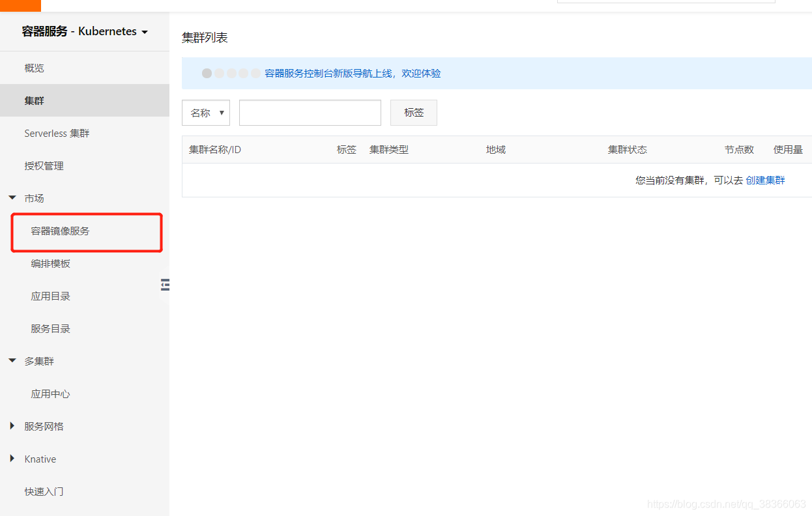Click the orange logo at top left
Image resolution: width=812 pixels, height=516 pixels.
[20, 5]
